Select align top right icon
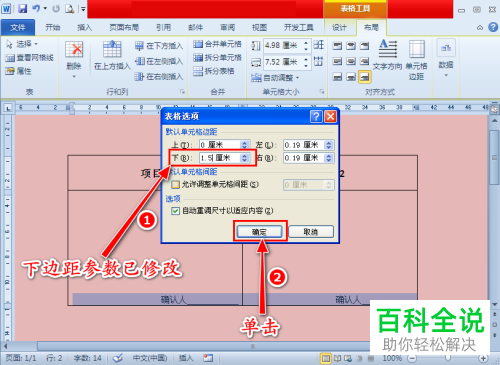This screenshot has height=365, width=500. click(365, 45)
